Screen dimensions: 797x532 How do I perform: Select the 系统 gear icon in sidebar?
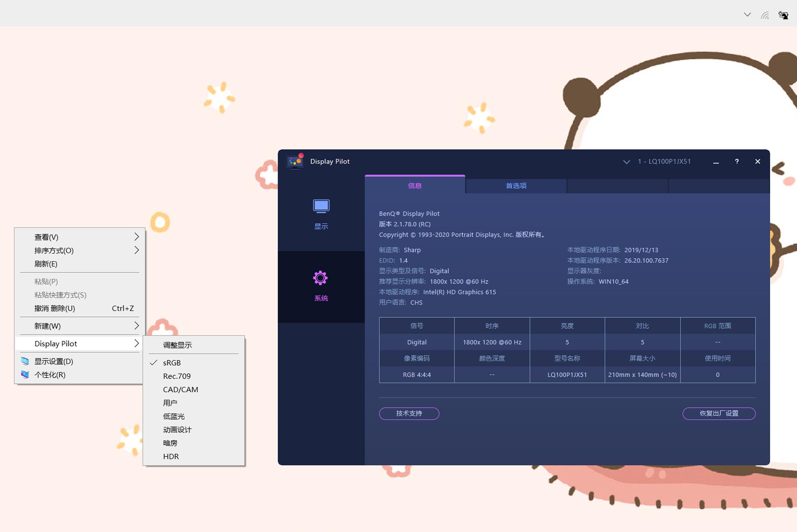[x=320, y=277]
